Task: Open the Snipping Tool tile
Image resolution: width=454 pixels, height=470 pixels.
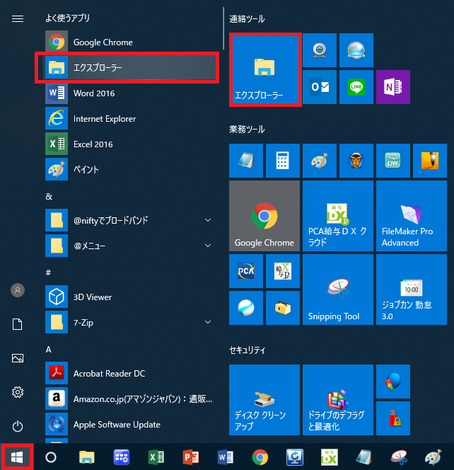Action: point(338,289)
